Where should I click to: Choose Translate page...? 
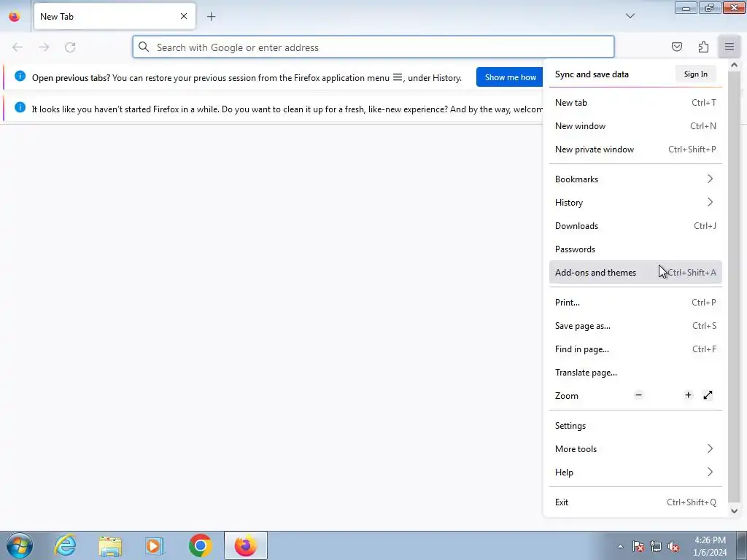tap(635, 373)
